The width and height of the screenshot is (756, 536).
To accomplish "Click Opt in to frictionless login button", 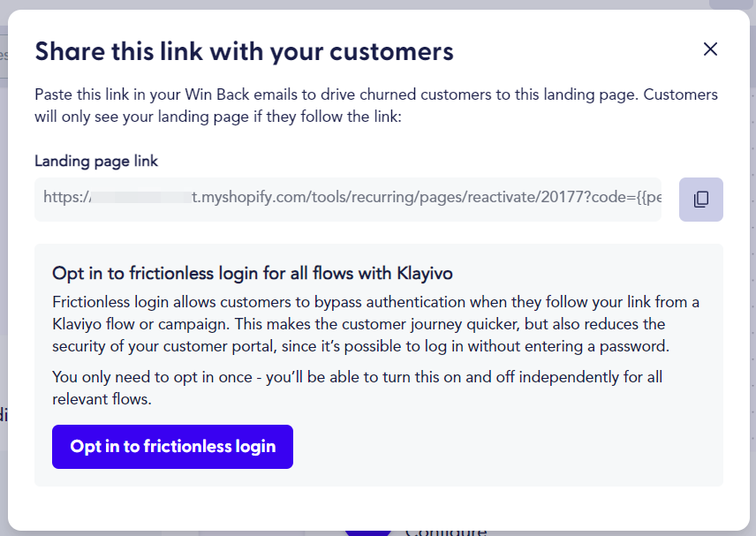I will pos(172,447).
